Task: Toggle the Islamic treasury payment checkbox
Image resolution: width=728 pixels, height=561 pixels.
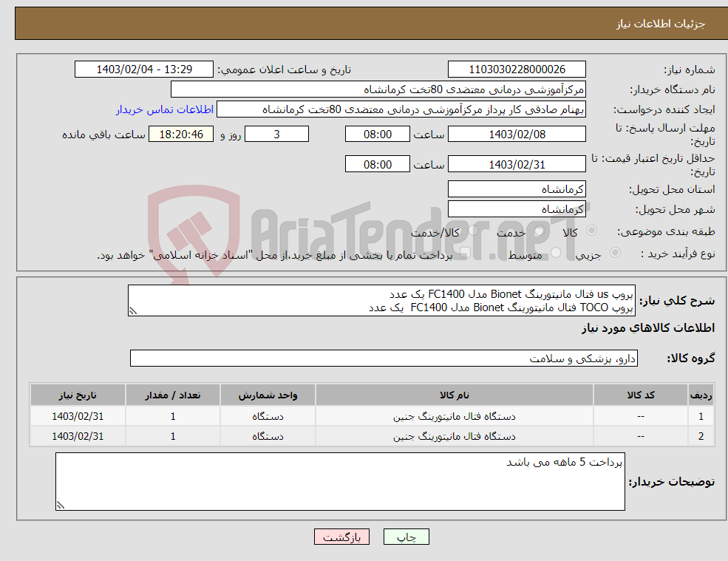Action: [465, 252]
